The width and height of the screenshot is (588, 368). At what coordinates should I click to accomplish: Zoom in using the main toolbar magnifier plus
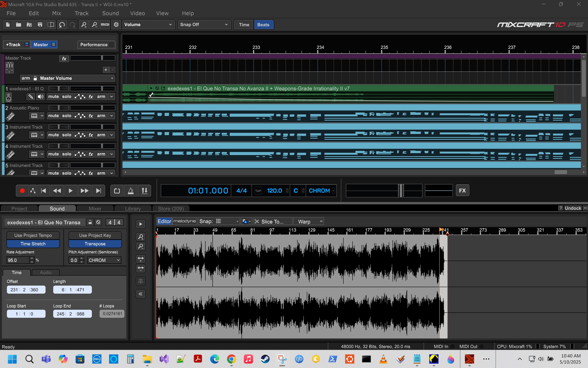click(x=84, y=25)
